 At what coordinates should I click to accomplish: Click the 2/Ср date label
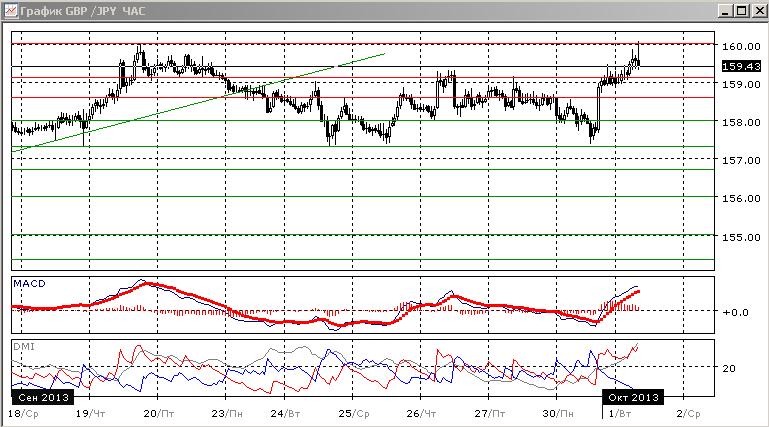click(x=688, y=414)
